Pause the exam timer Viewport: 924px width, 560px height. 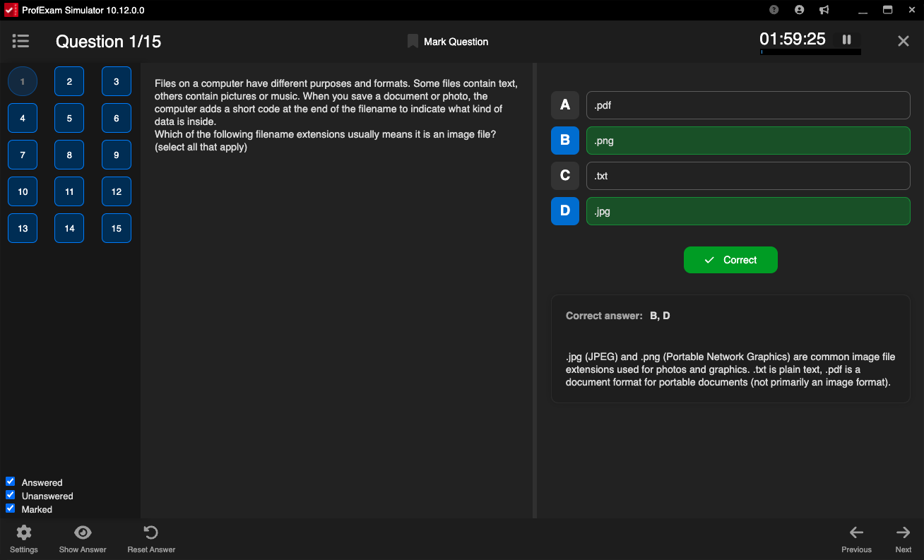tap(846, 40)
